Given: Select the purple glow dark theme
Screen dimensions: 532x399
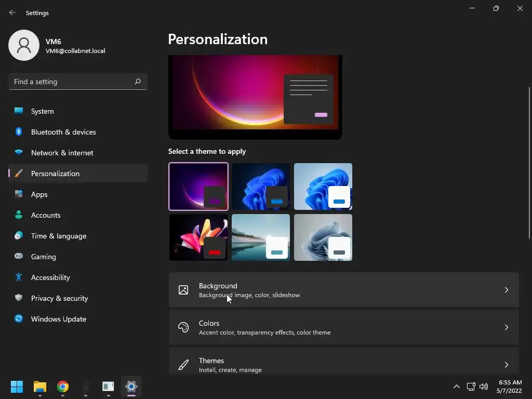Looking at the screenshot, I should click(198, 187).
